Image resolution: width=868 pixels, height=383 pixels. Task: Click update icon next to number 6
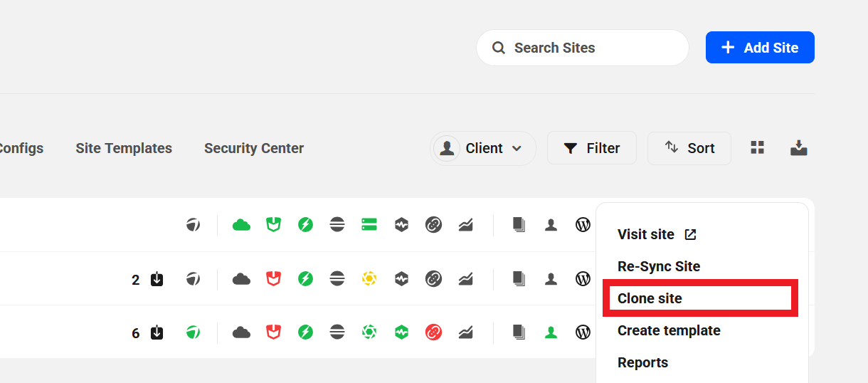[157, 332]
